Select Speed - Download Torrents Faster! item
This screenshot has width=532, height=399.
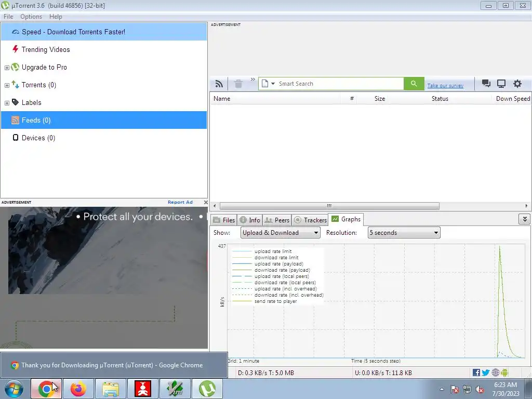[x=104, y=32]
